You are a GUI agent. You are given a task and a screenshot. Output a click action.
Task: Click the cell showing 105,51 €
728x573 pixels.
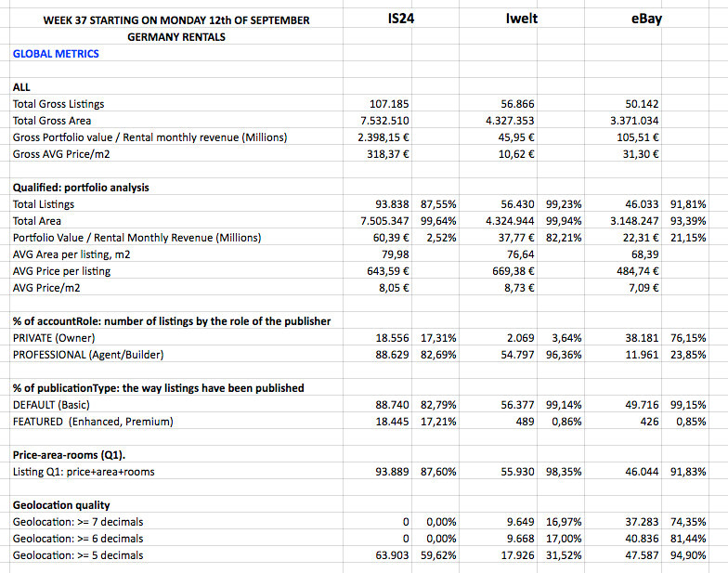tap(638, 137)
